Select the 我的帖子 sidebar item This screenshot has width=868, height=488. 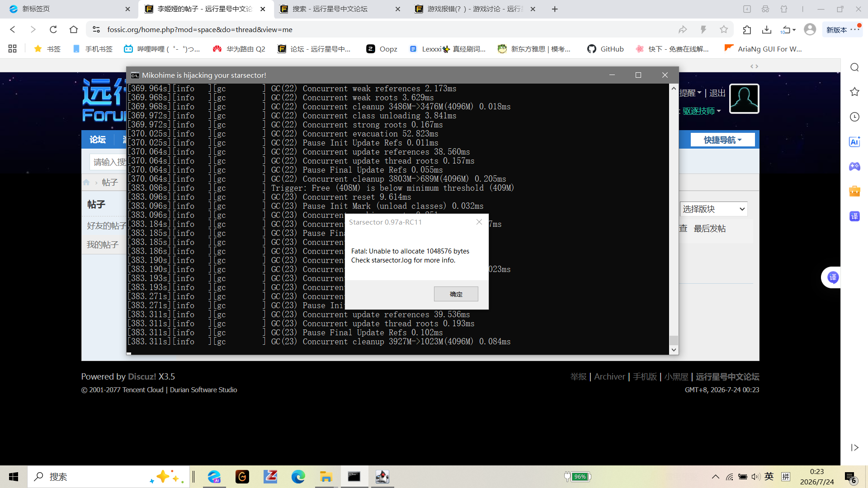point(103,244)
